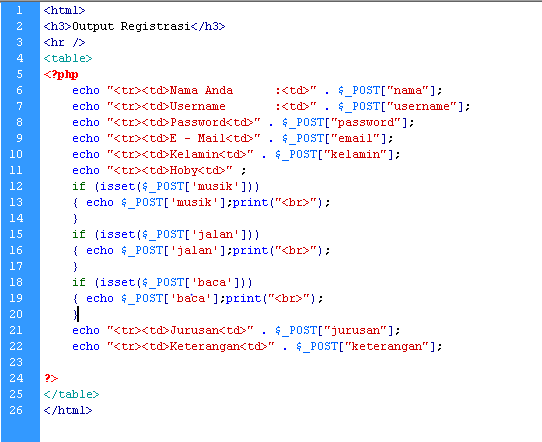Click 'E - Mail' label on line 9
Image resolution: width=542 pixels, height=442 pixels.
click(198, 139)
